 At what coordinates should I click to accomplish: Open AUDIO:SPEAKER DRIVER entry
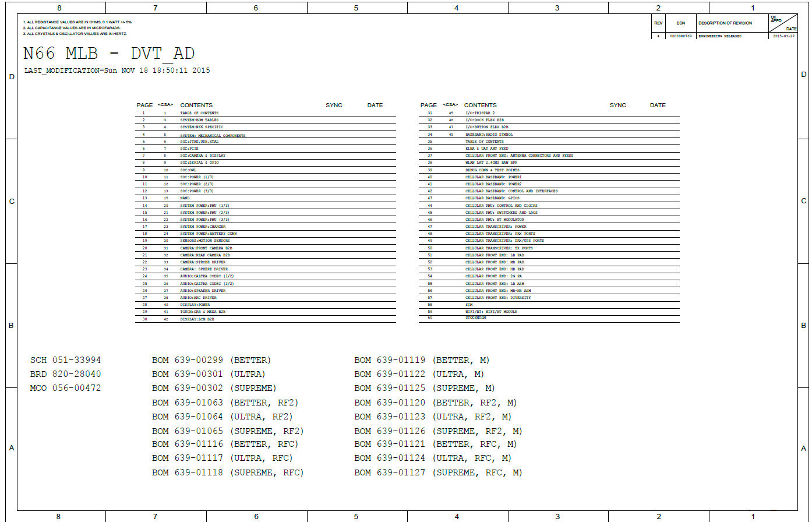point(202,291)
